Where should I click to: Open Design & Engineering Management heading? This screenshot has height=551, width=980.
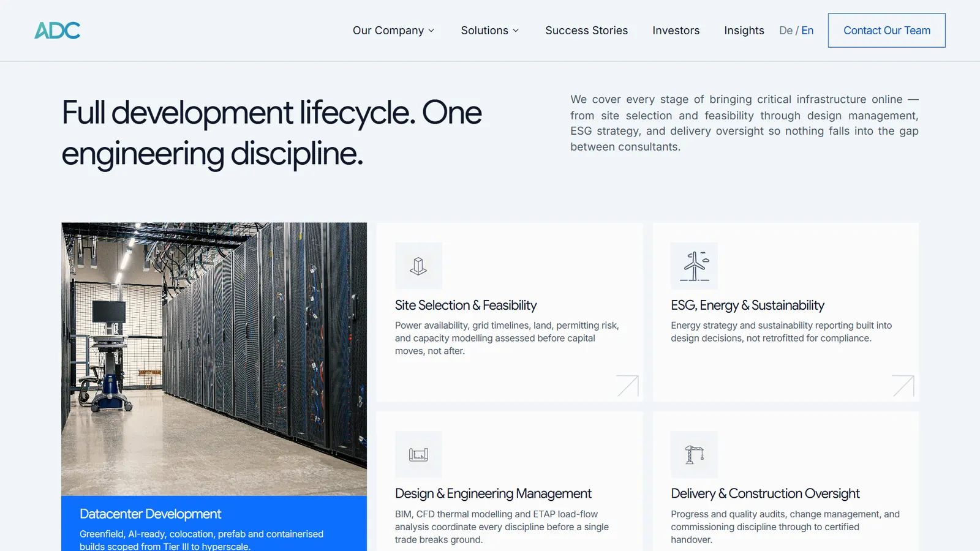(x=493, y=493)
